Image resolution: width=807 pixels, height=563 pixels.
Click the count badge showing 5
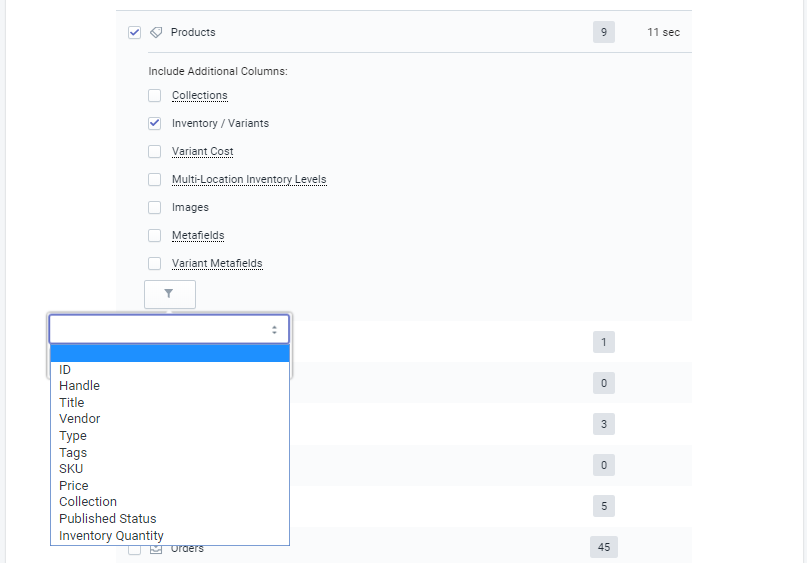coord(604,506)
